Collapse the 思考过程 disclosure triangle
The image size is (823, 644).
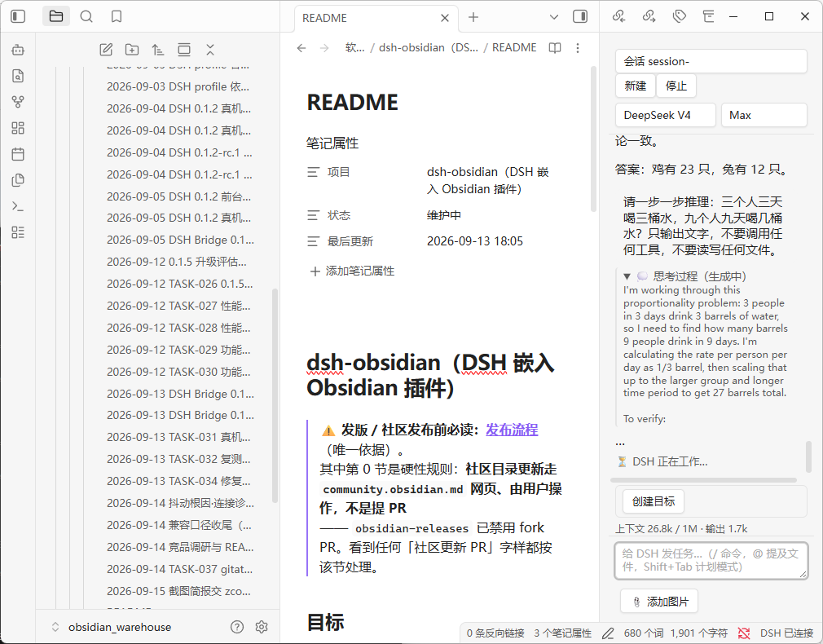(627, 276)
